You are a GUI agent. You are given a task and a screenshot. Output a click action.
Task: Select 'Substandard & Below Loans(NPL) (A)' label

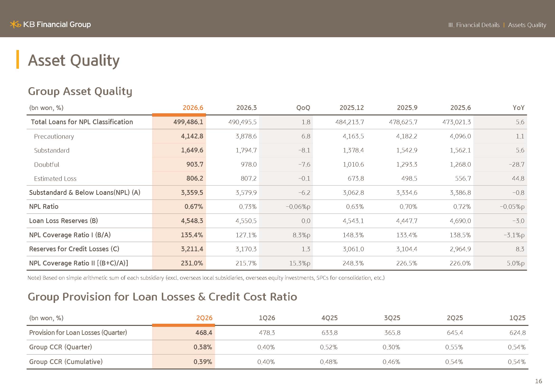click(85, 193)
